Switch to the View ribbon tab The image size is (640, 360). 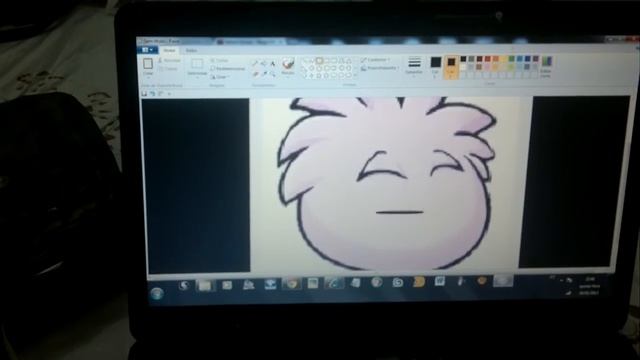pos(191,51)
